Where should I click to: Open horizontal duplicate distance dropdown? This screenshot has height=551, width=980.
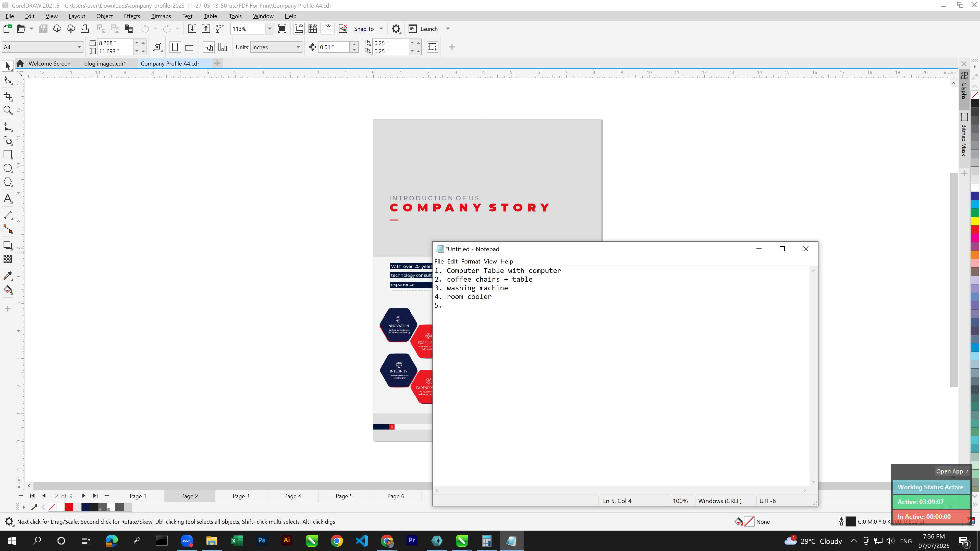pyautogui.click(x=412, y=43)
